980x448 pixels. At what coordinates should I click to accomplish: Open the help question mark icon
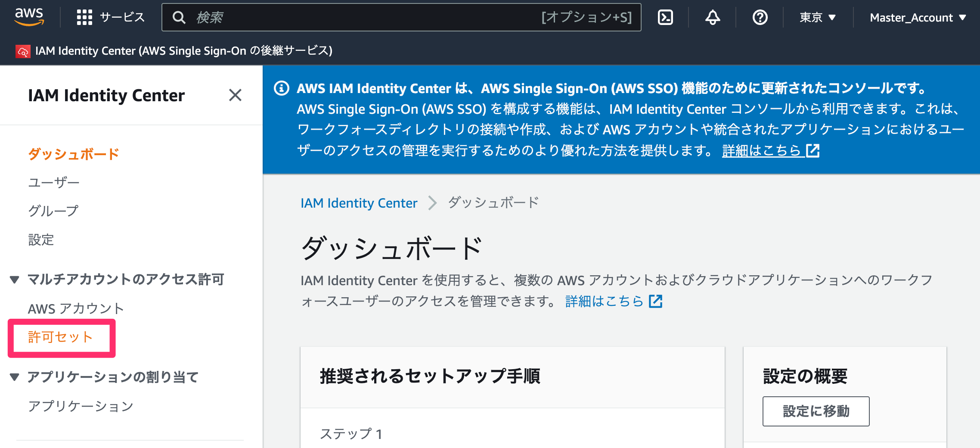[x=760, y=17]
